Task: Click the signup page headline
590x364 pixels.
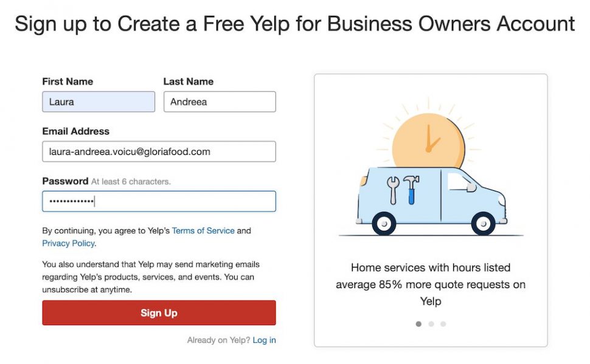Action: [x=294, y=24]
